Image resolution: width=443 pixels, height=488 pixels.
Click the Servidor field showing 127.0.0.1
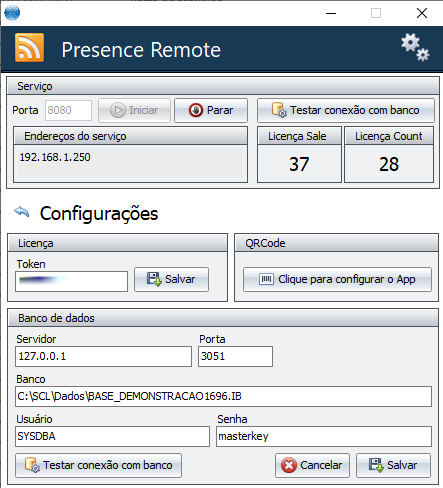pos(103,356)
